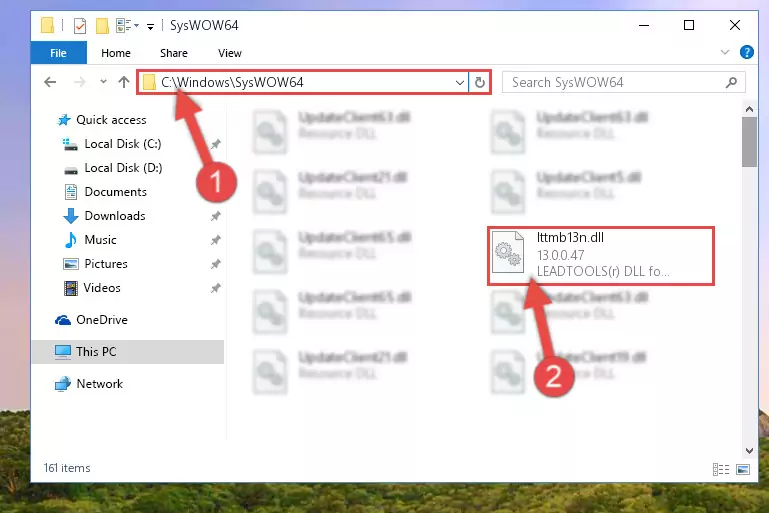The height and width of the screenshot is (513, 769).
Task: Click the Properties quick access toolbar icon
Action: point(79,26)
